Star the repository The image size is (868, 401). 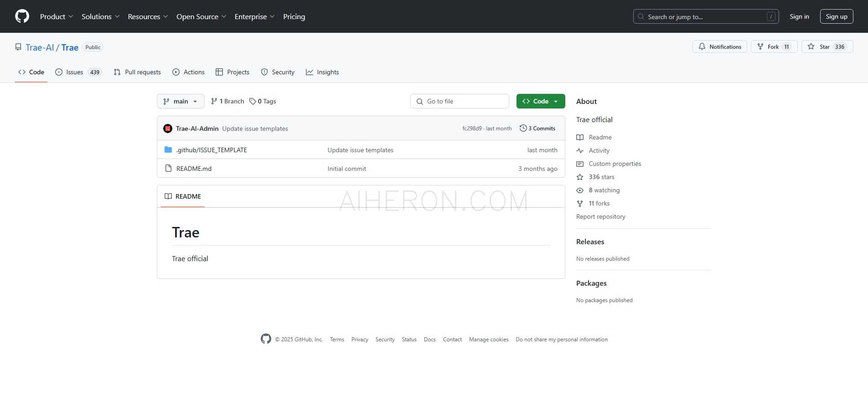point(827,46)
